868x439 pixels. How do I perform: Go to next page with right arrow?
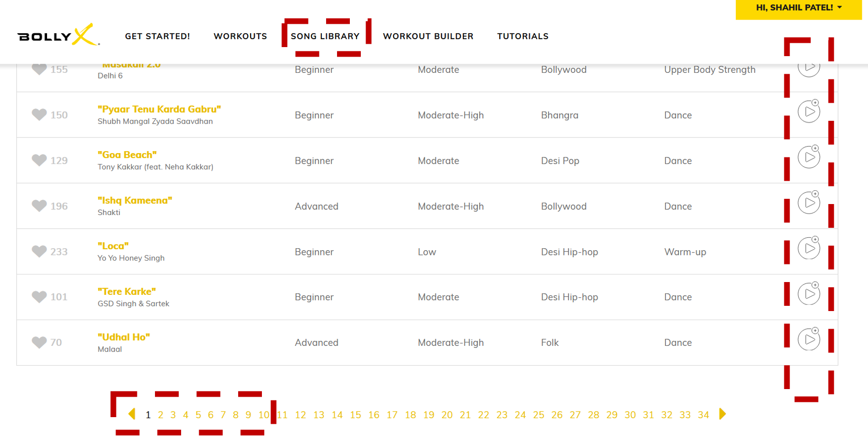coord(723,414)
